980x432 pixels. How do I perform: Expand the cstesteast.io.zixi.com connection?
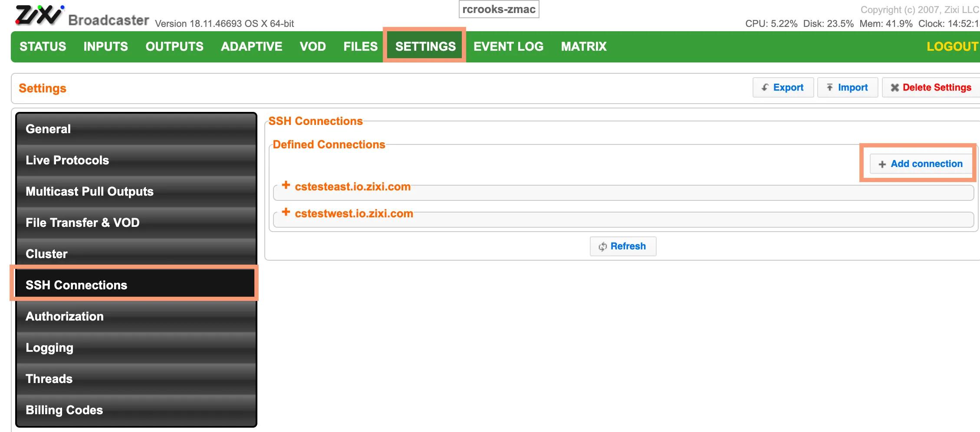coord(286,185)
